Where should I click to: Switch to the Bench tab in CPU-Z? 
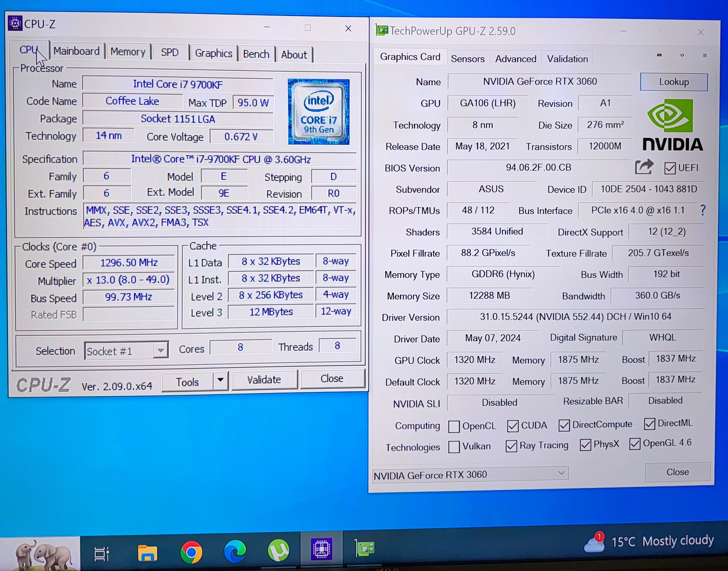coord(256,54)
